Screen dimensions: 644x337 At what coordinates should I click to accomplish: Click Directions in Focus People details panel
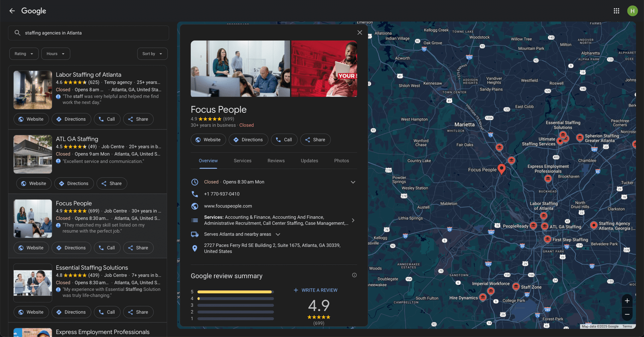click(248, 140)
